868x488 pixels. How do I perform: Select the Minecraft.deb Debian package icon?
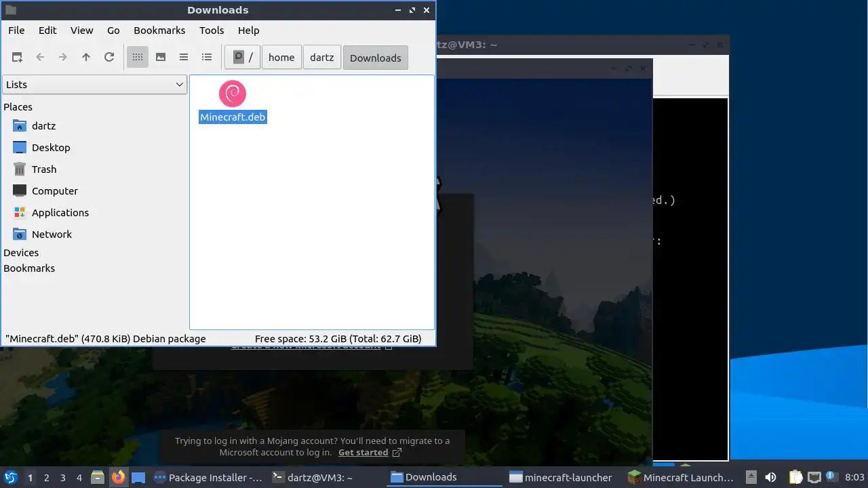[233, 94]
